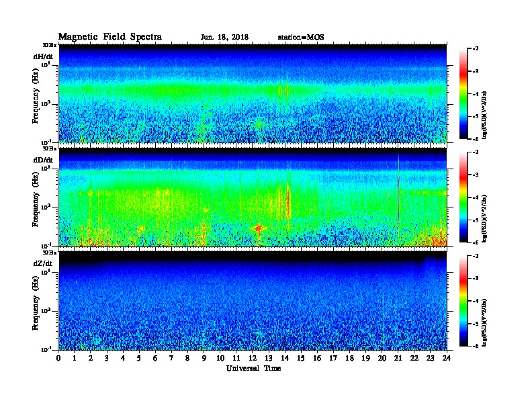Click the "Universal Time" axis label
Screen dimensions: 532x411
pyautogui.click(x=254, y=368)
